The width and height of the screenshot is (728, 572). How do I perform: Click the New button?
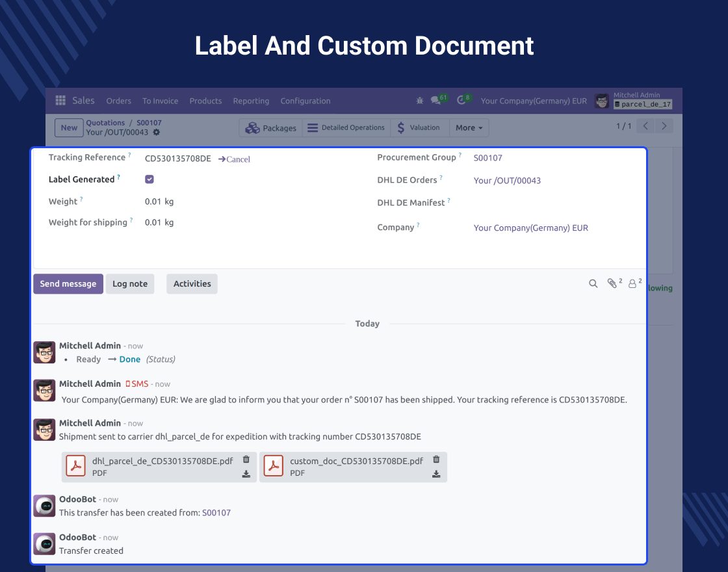coord(69,127)
